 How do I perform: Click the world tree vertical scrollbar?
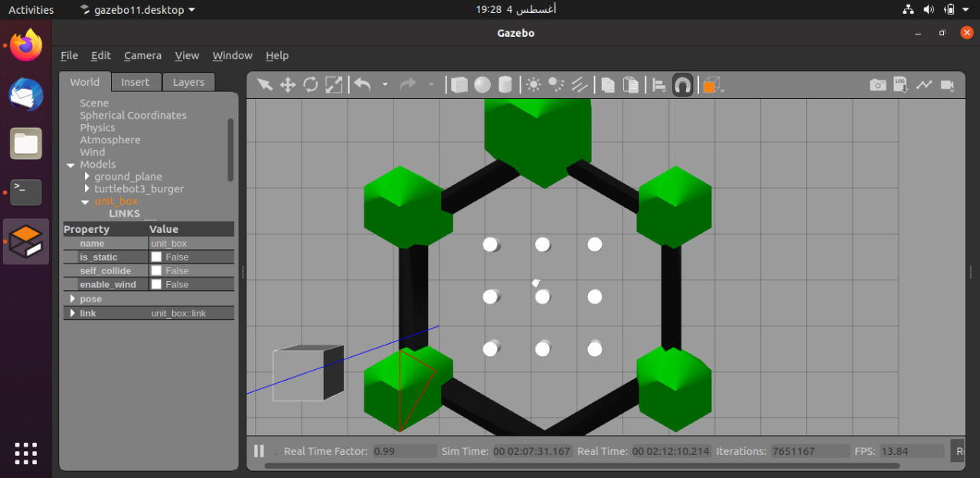coord(230,149)
